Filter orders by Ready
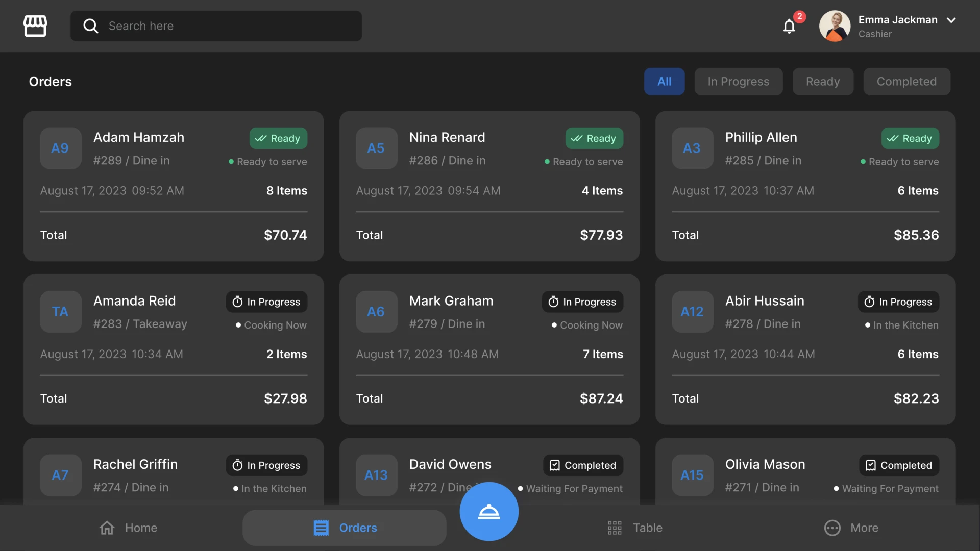 click(822, 82)
